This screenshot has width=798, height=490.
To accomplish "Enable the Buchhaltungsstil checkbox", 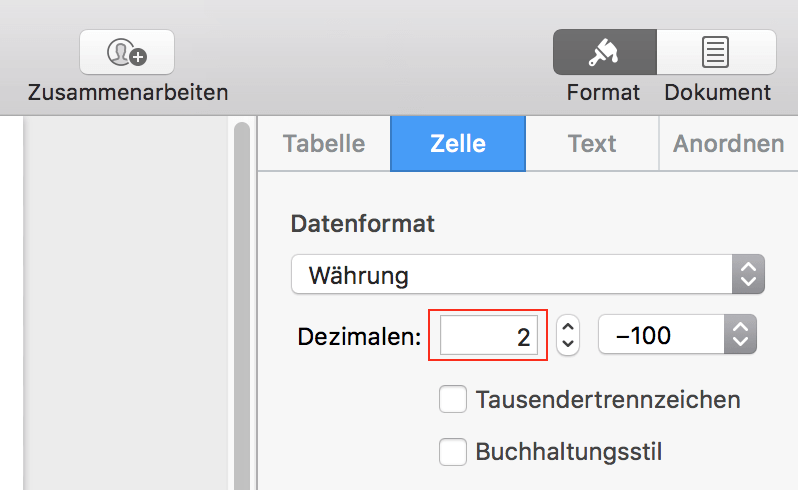I will 453,452.
